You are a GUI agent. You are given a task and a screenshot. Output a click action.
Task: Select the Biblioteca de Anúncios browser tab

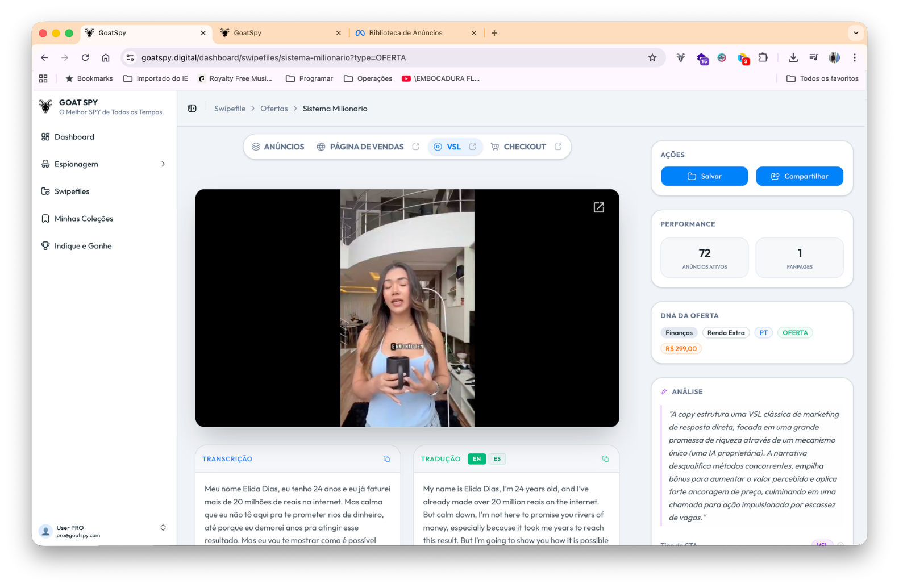(x=405, y=33)
